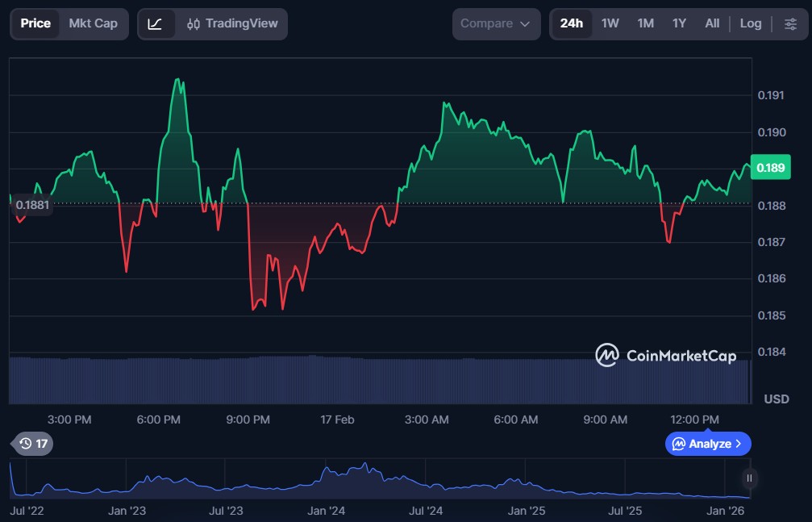Click the green 0.189 current price label

pyautogui.click(x=771, y=168)
